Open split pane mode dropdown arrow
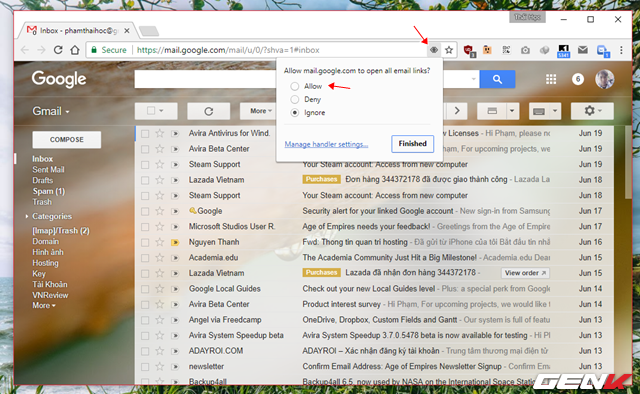Screen dimensions: 640x394 (512, 111)
